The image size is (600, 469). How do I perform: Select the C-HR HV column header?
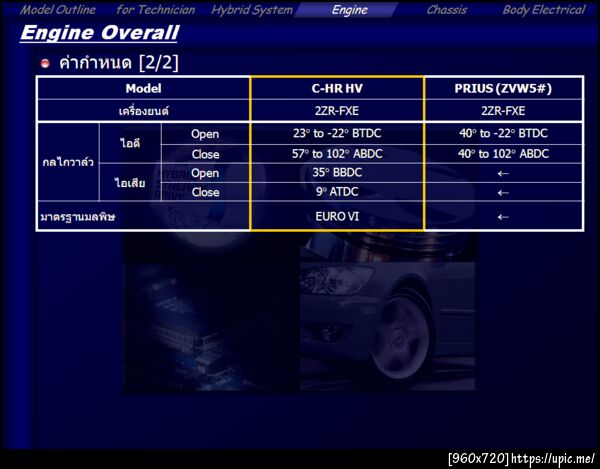click(337, 88)
